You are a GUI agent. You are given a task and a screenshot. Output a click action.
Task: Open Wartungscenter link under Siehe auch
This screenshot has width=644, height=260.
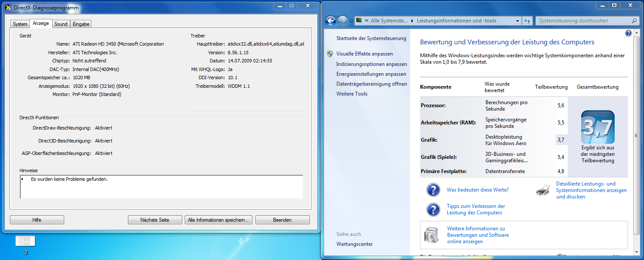coord(355,244)
